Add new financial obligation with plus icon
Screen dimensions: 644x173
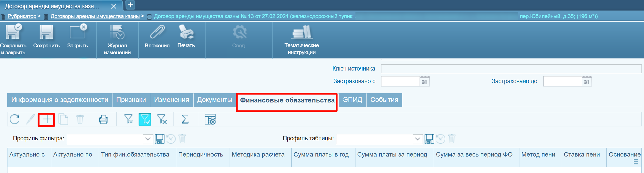point(47,120)
